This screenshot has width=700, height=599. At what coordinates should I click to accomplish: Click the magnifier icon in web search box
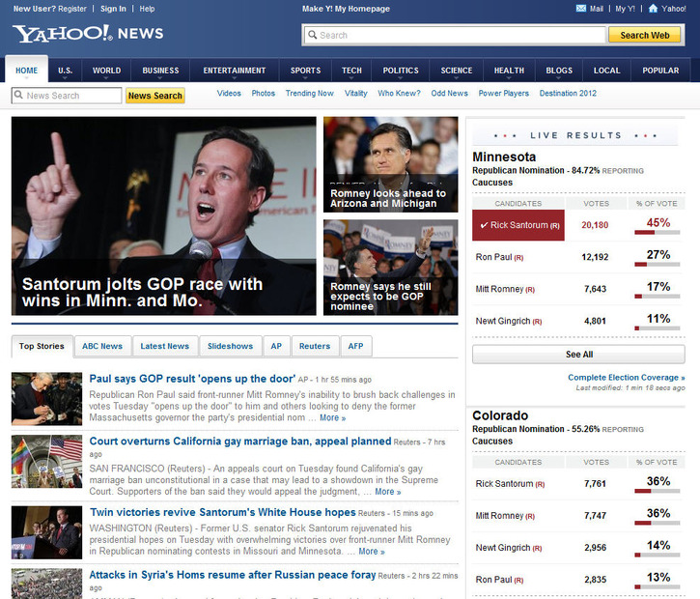313,35
